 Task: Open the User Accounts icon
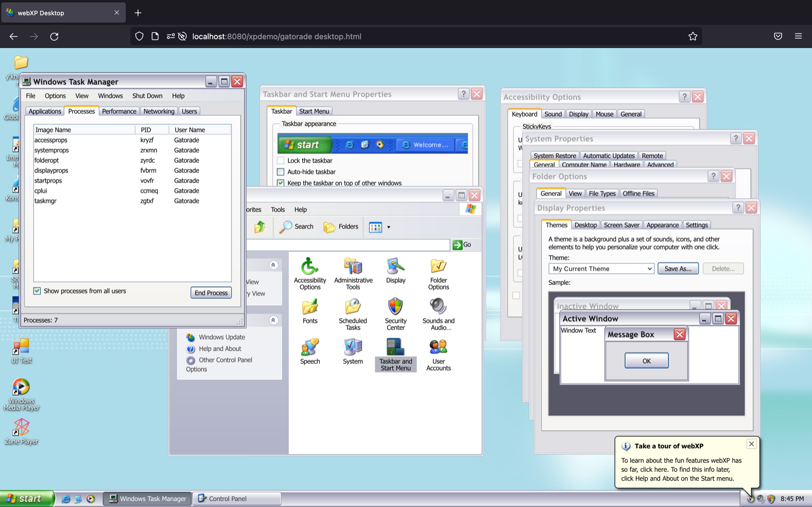point(438,354)
